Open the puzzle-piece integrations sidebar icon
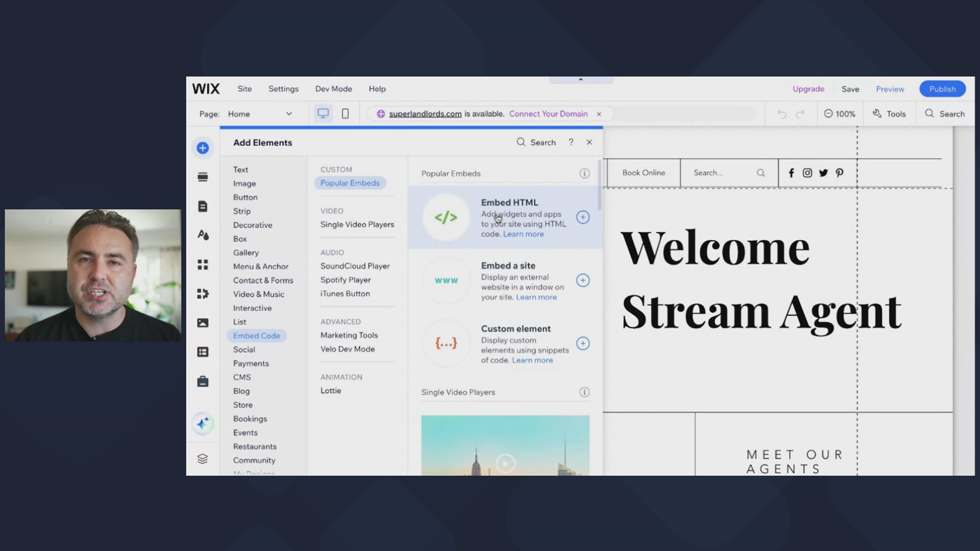The image size is (980, 551). coord(203,293)
